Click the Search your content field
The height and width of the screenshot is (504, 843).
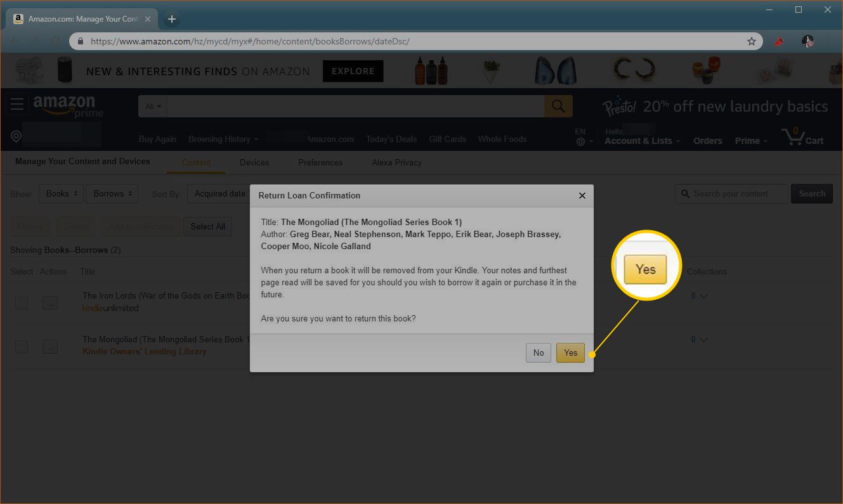(731, 194)
